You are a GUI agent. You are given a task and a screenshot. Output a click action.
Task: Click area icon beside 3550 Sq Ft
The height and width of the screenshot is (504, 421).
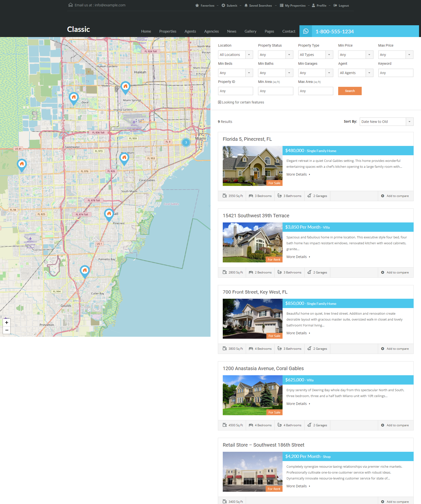pyautogui.click(x=225, y=196)
